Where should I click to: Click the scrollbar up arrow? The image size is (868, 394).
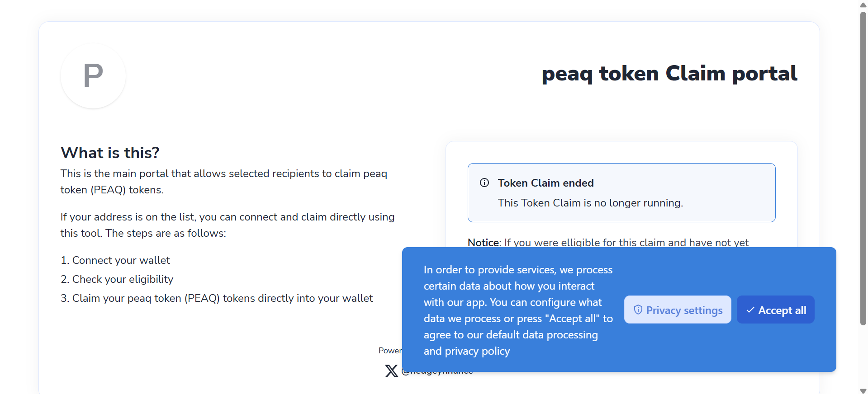[x=863, y=5]
